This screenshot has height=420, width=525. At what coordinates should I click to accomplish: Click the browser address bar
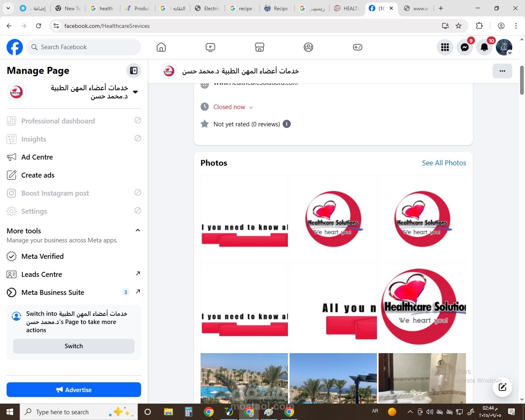coord(246,26)
